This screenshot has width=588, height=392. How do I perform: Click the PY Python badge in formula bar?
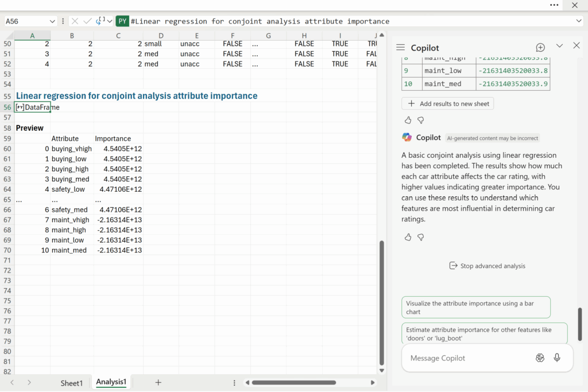pos(122,21)
